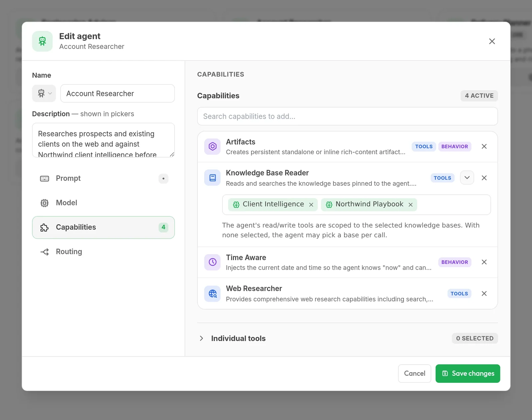Click the Artifacts capability icon

tap(212, 147)
